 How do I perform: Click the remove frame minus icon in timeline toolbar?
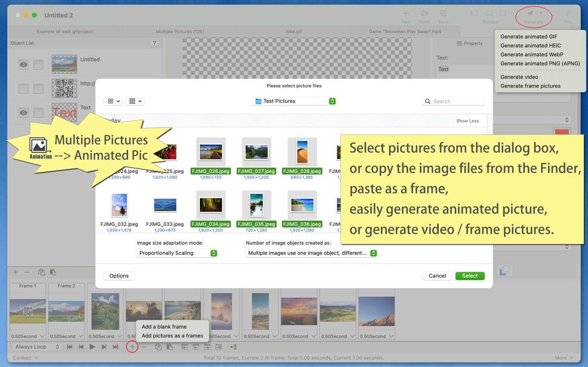pyautogui.click(x=144, y=347)
